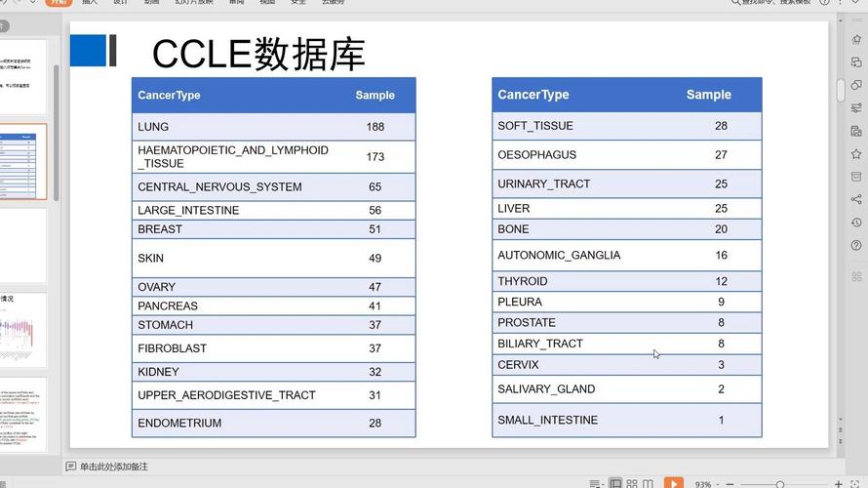
Task: Select the blank slide thumbnail in the panel
Action: click(22, 246)
